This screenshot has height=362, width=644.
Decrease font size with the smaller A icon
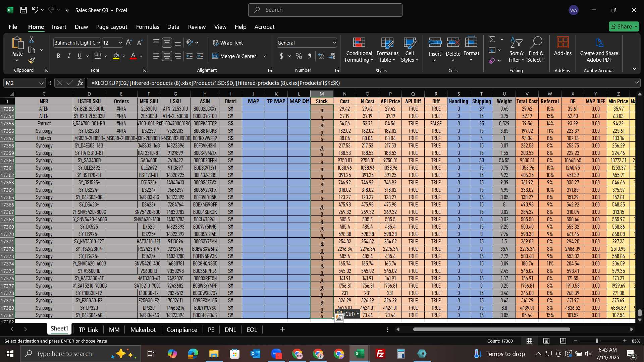(140, 43)
